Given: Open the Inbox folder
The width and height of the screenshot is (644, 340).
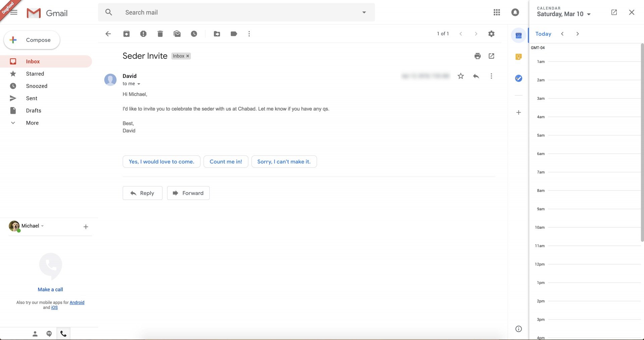Looking at the screenshot, I should click(46, 61).
